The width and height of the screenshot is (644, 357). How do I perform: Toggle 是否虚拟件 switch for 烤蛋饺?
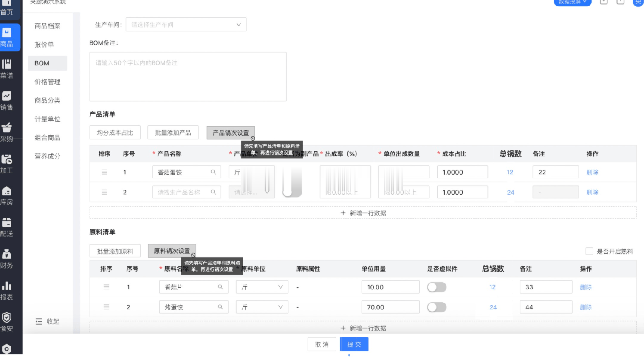[437, 307]
